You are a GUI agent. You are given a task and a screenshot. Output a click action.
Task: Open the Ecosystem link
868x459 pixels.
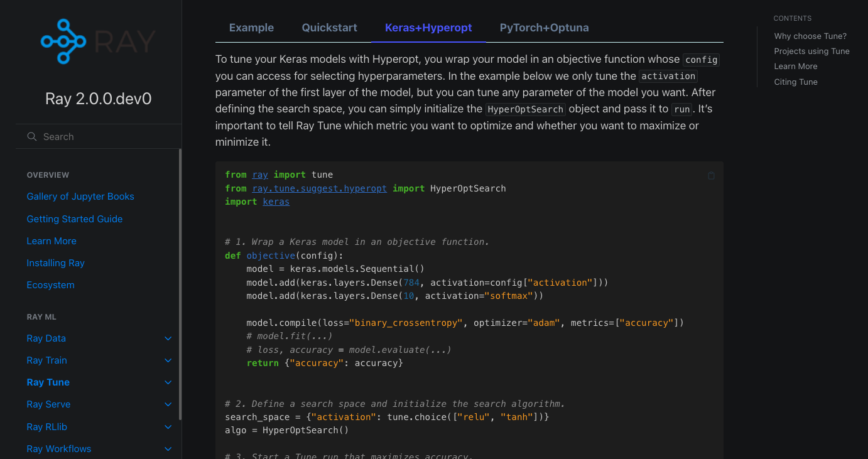point(50,285)
